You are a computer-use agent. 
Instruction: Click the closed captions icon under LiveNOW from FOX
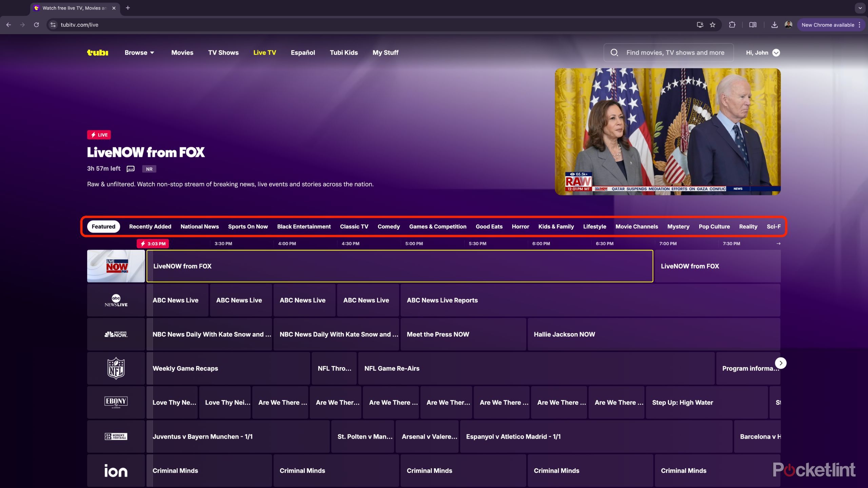pos(130,168)
